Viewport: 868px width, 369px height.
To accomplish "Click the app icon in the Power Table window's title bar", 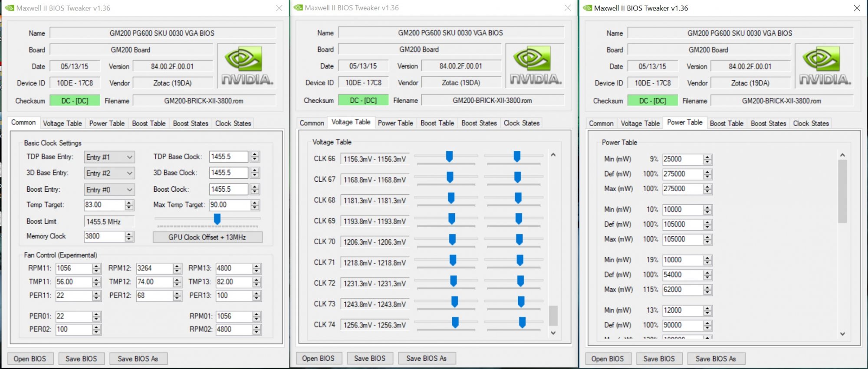I will (587, 8).
